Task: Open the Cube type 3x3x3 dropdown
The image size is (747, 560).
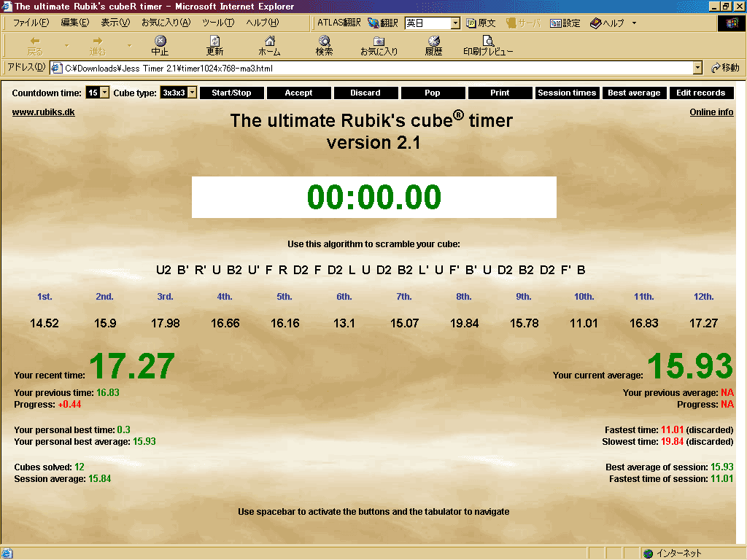Action: point(192,93)
